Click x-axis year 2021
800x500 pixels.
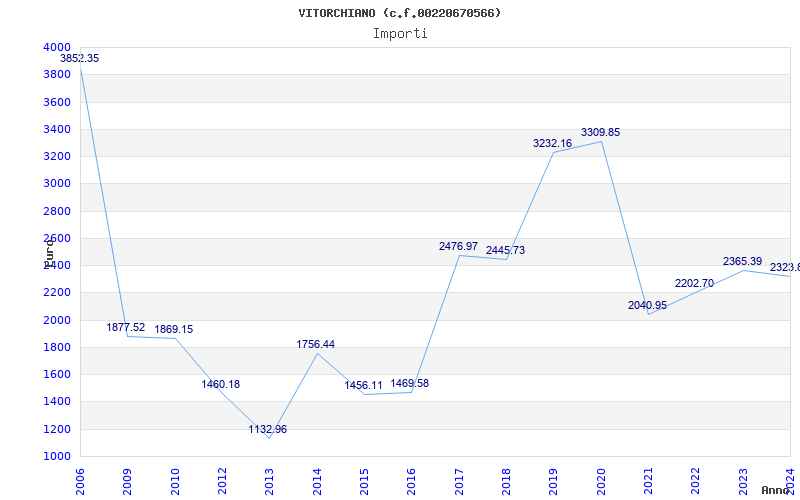tap(648, 481)
